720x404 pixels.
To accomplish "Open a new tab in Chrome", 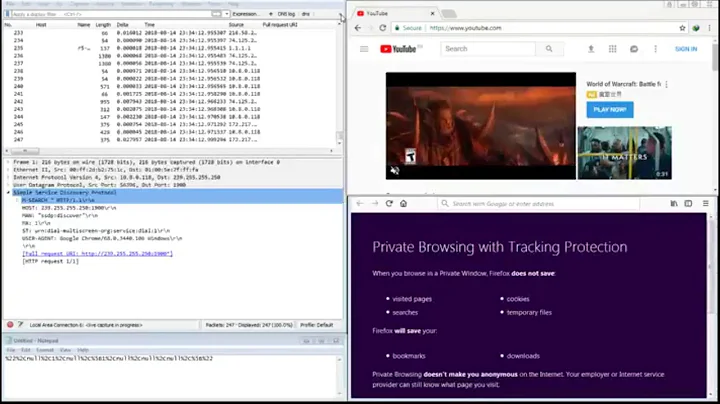I will (x=449, y=14).
